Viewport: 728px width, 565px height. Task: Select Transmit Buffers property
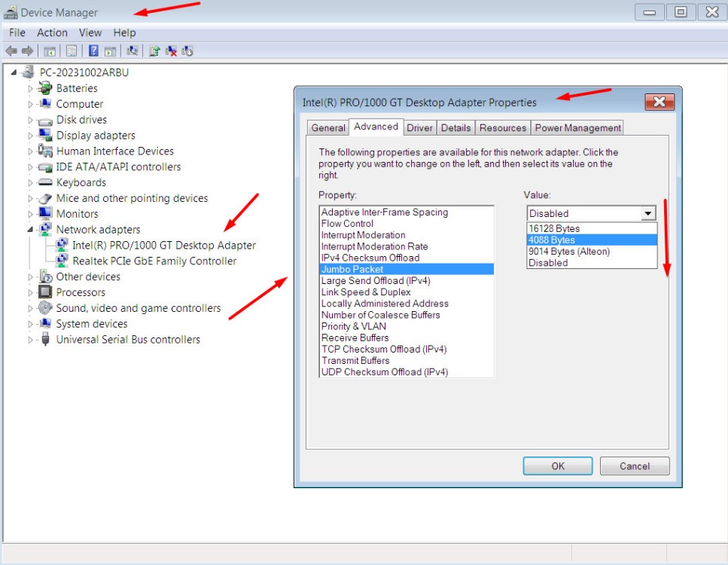pyautogui.click(x=407, y=361)
